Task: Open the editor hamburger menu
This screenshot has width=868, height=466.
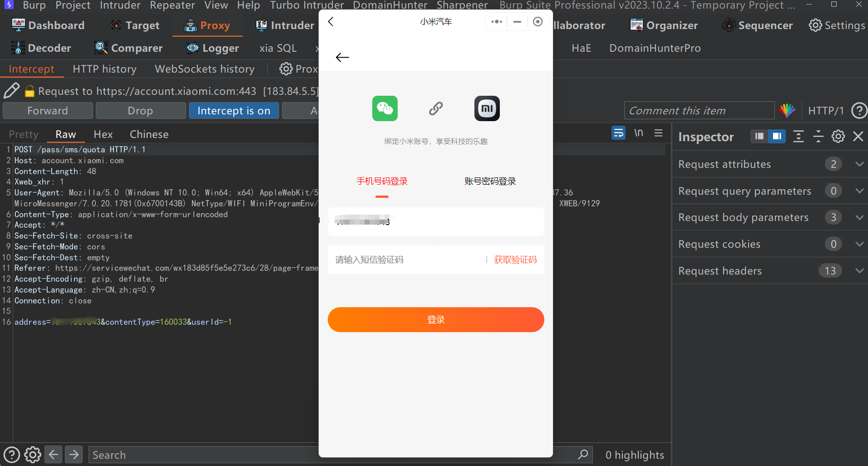Action: pos(658,133)
